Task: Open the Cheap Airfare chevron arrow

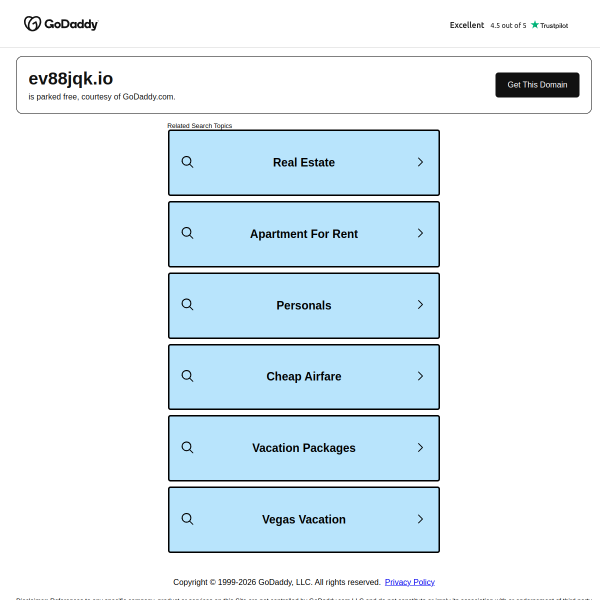Action: pos(420,376)
